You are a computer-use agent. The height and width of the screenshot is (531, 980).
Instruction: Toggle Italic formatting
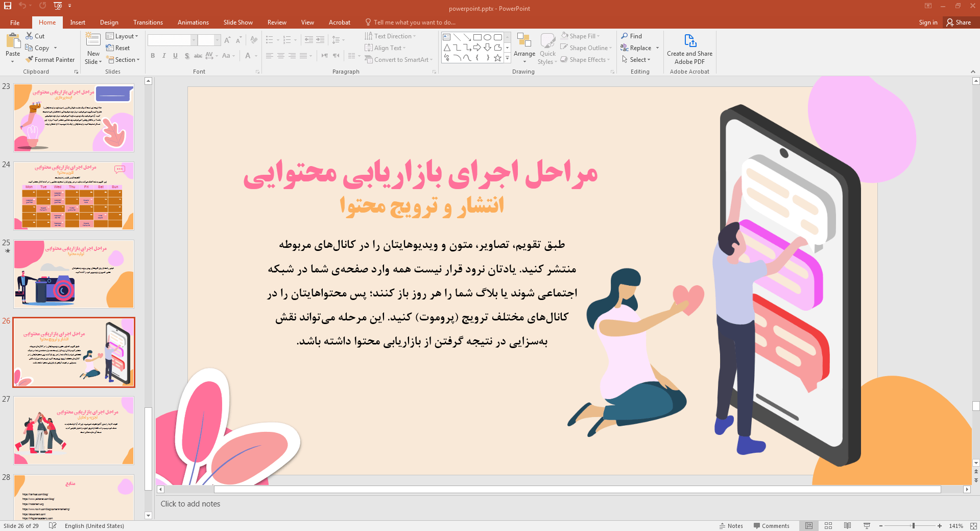click(x=164, y=56)
